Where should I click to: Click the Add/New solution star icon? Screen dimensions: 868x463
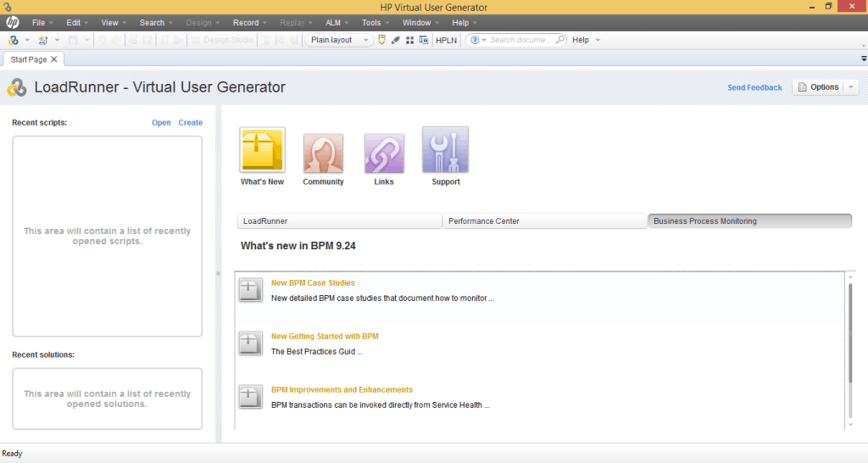click(42, 40)
